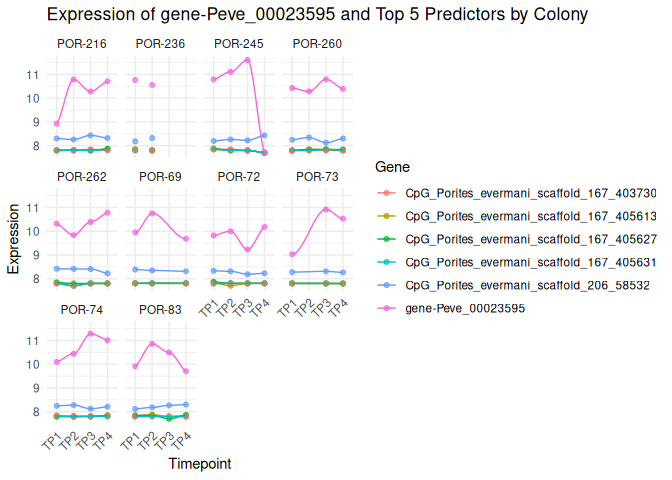
Task: Click the scaffold_167_403730 red legend key
Action: pyautogui.click(x=382, y=193)
